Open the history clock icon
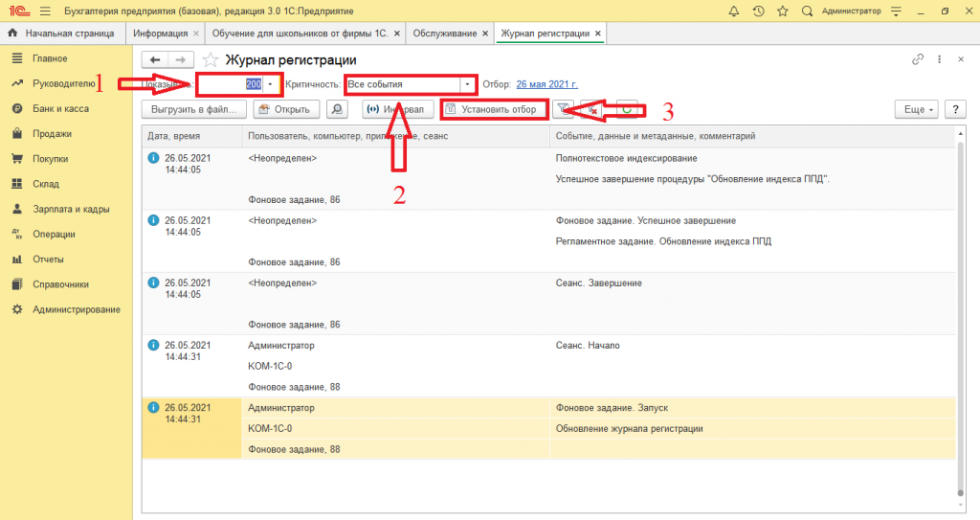 point(759,11)
